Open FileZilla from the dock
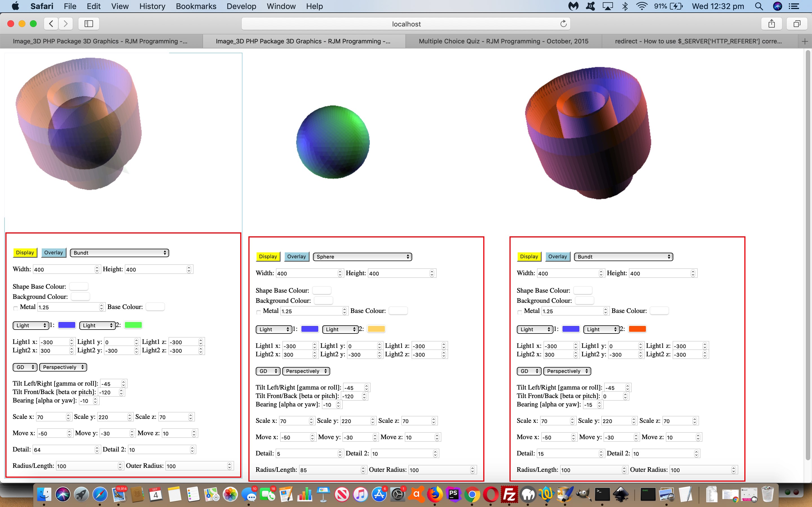Image resolution: width=812 pixels, height=507 pixels. [509, 495]
